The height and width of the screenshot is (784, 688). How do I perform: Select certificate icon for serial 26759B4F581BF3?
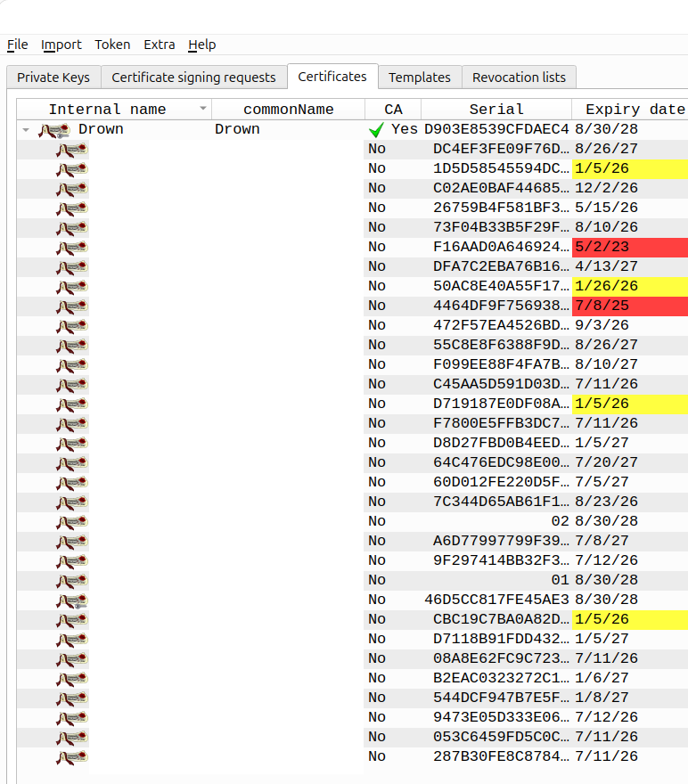[72, 208]
